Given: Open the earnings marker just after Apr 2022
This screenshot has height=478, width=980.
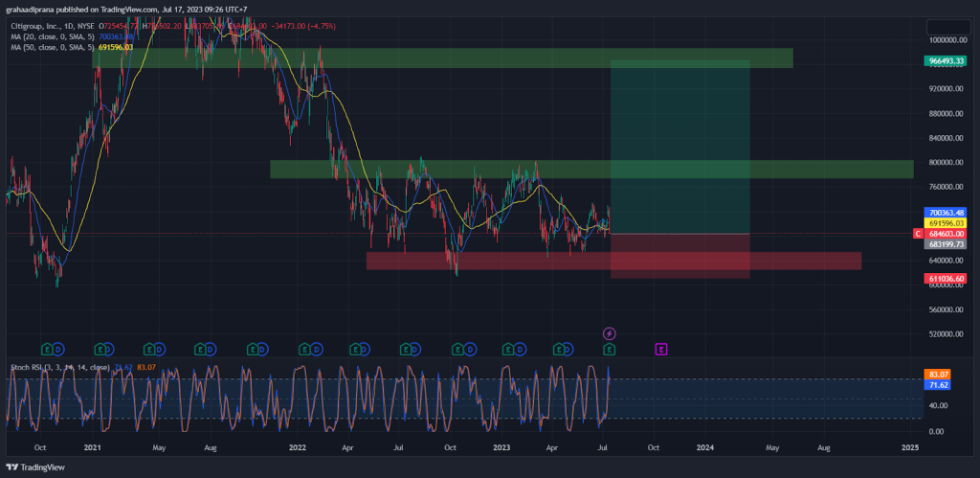Looking at the screenshot, I should tap(354, 349).
